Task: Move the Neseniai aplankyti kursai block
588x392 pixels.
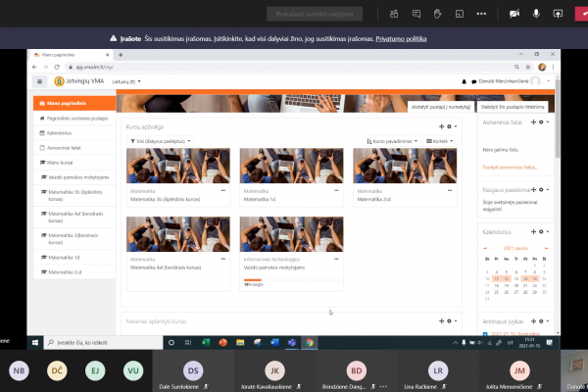Action: pyautogui.click(x=441, y=321)
